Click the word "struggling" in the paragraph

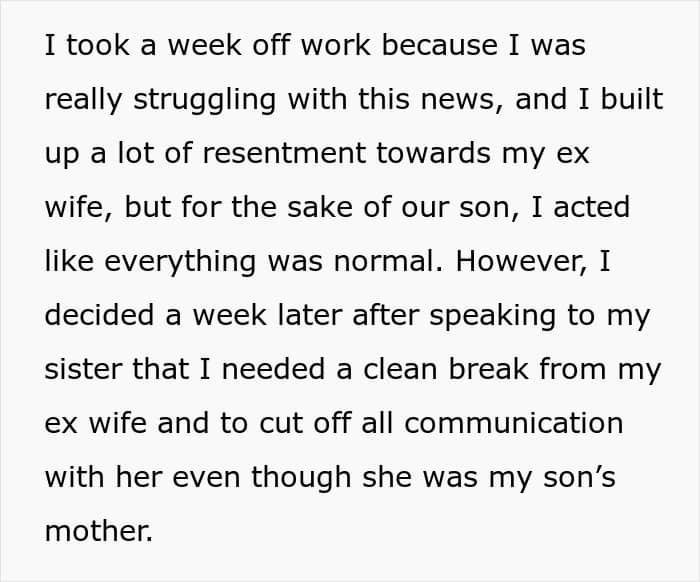(194, 100)
